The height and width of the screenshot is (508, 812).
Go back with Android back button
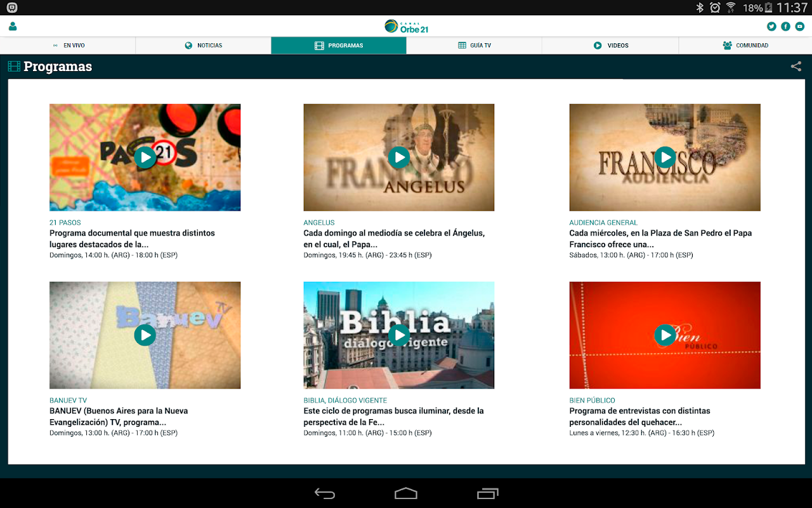(325, 493)
